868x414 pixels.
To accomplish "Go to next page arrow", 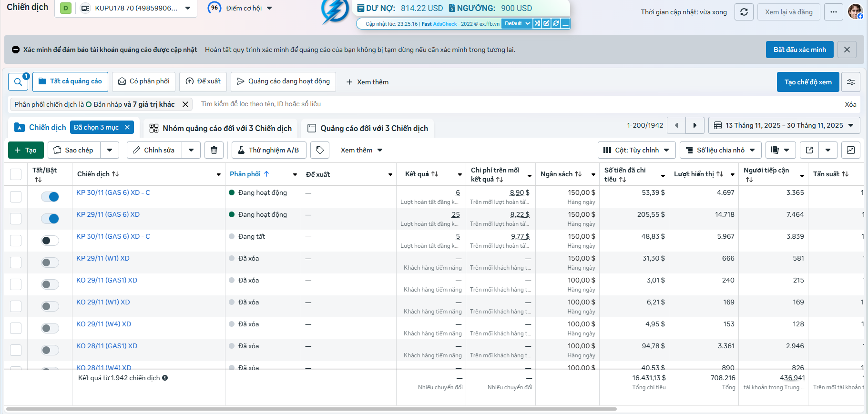I will pos(695,125).
